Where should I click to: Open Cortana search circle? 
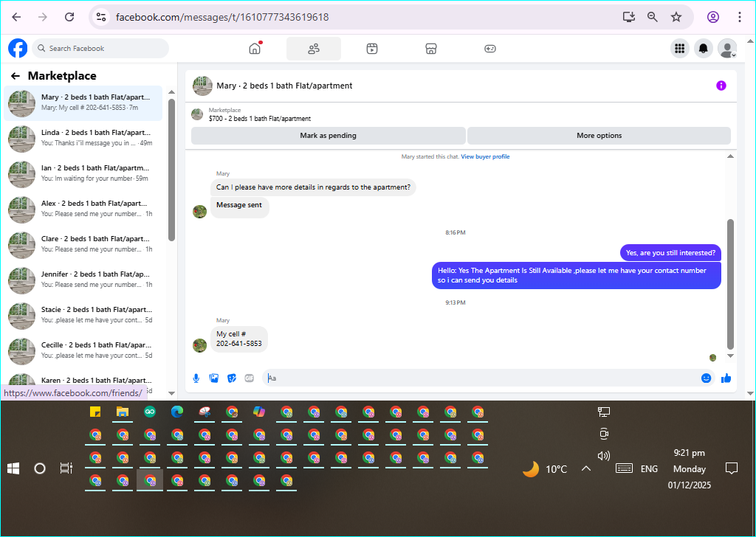click(x=40, y=468)
